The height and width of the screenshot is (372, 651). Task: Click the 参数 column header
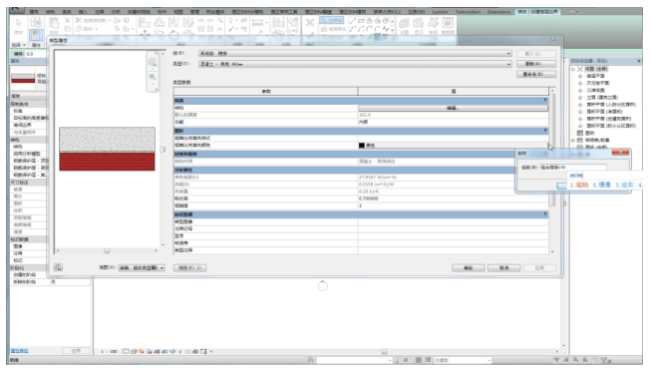pyautogui.click(x=266, y=91)
